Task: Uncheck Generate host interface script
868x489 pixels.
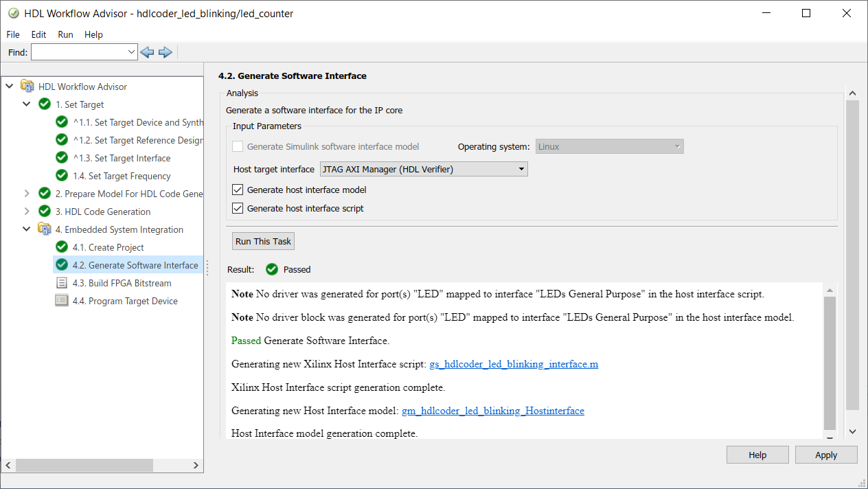Action: [x=238, y=208]
